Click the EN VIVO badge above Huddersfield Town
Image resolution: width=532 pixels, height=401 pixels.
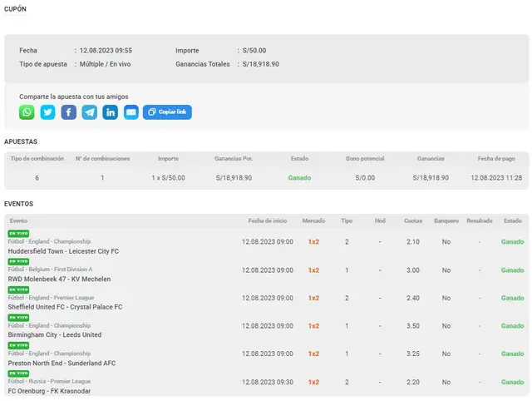pos(18,234)
